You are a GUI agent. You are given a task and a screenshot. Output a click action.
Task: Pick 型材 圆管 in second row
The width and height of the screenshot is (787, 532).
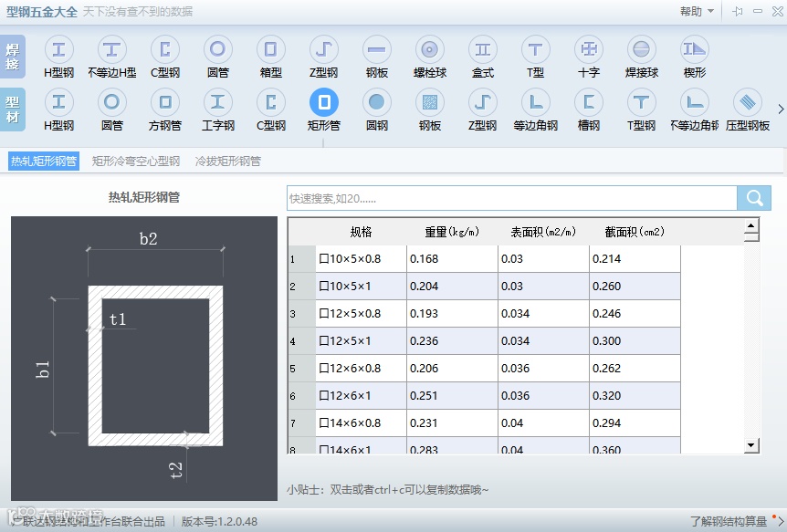pyautogui.click(x=112, y=110)
